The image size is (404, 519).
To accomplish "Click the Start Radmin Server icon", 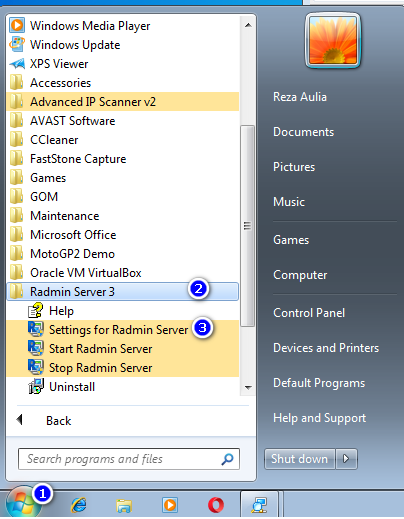I will coord(35,348).
